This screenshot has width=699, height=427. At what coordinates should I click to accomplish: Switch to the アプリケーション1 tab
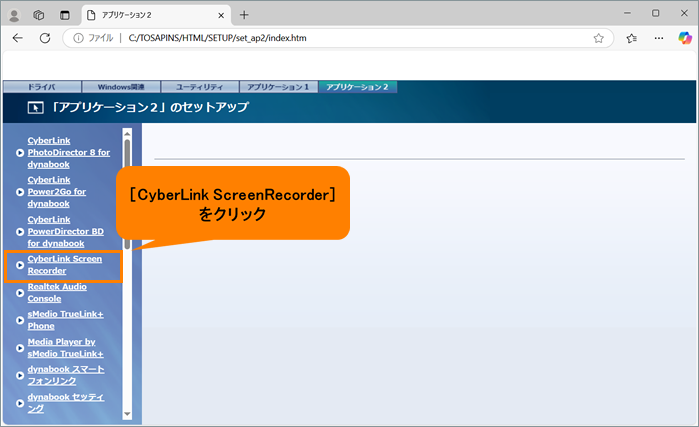click(279, 87)
